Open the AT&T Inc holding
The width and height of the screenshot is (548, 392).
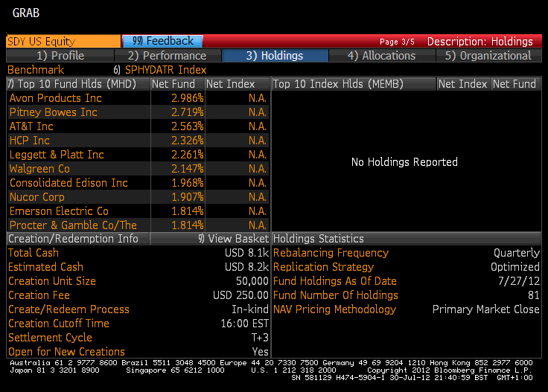[x=31, y=126]
